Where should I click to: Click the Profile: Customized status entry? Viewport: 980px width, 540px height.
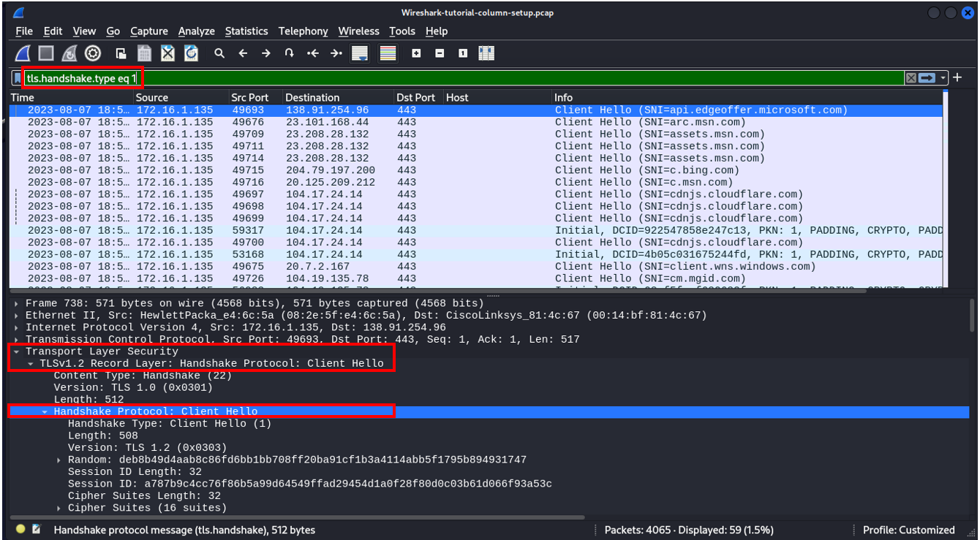pyautogui.click(x=908, y=530)
